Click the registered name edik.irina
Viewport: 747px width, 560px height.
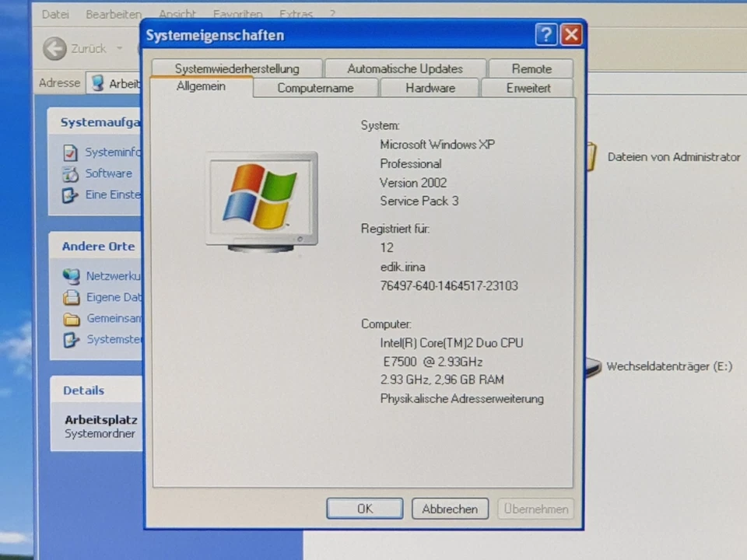click(x=402, y=267)
